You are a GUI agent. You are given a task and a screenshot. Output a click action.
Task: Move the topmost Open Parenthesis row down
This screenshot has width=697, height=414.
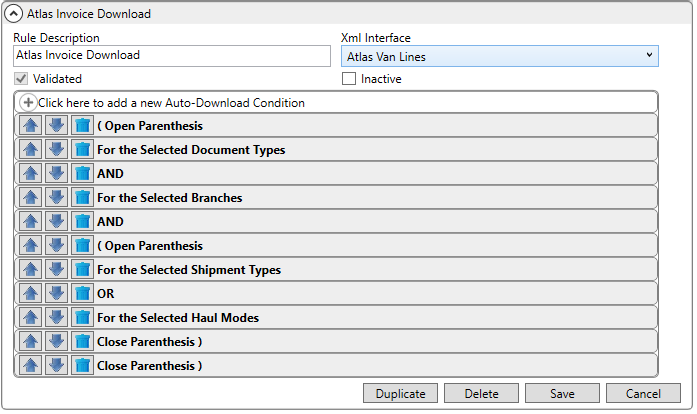56,125
